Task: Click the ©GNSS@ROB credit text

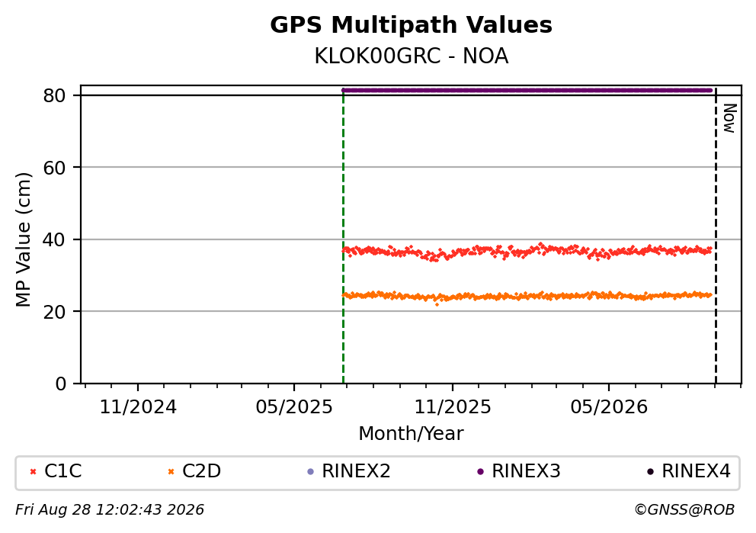Action: tap(684, 510)
